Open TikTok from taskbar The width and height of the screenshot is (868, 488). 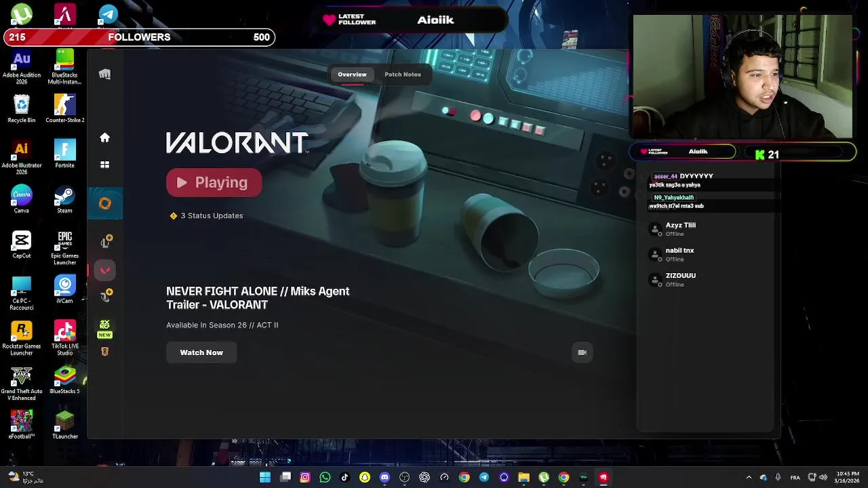point(344,477)
